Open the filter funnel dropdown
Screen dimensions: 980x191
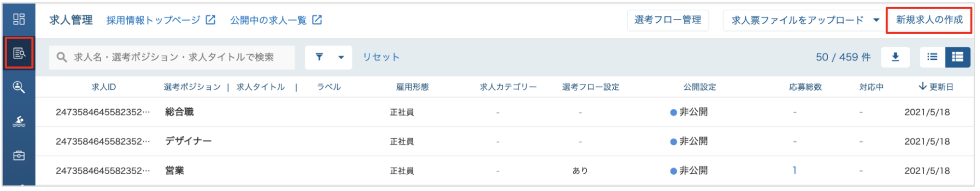click(328, 57)
